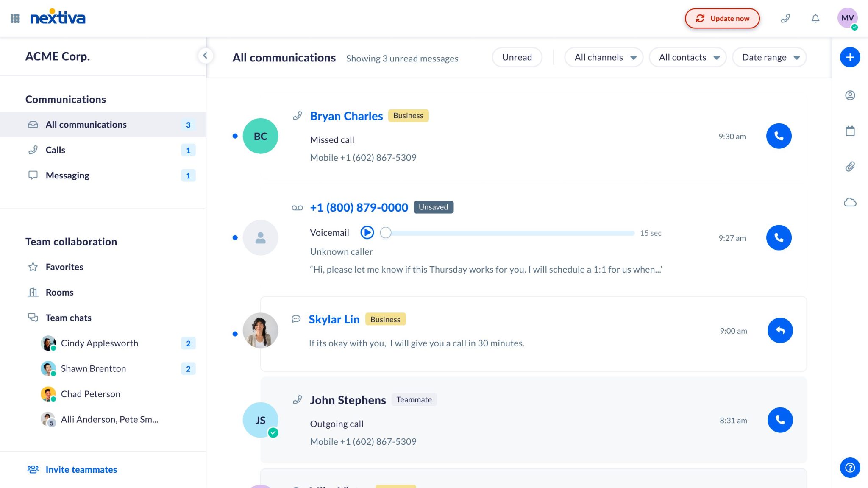Open the Date range dropdown

click(769, 57)
